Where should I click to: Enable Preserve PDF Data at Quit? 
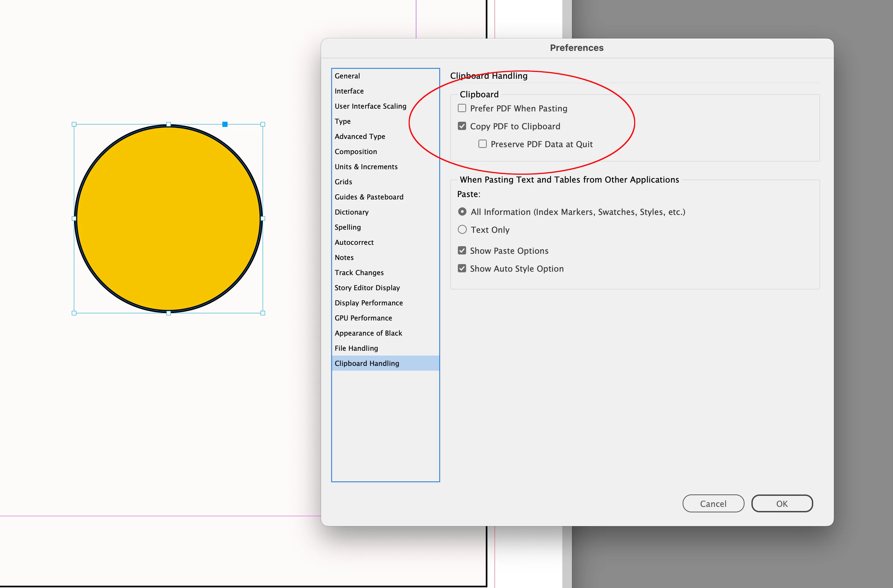483,144
